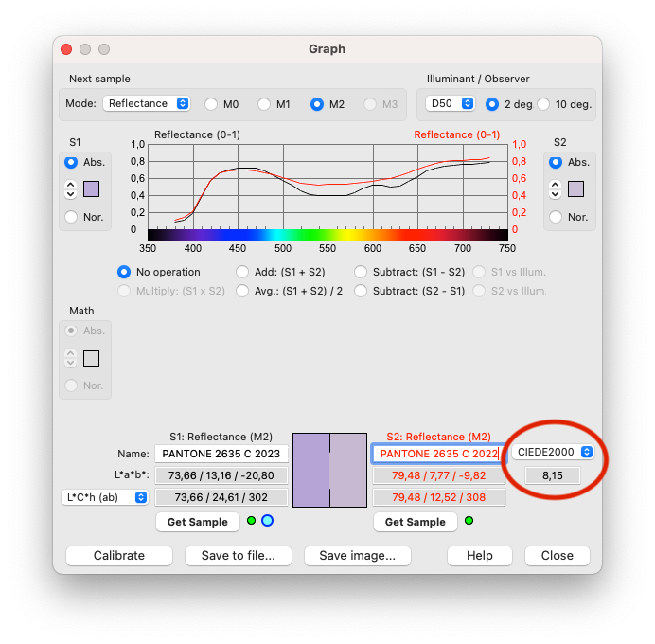Select Avg.: (S1 + S2) / 2 operation
This screenshot has width=655, height=644.
point(242,291)
